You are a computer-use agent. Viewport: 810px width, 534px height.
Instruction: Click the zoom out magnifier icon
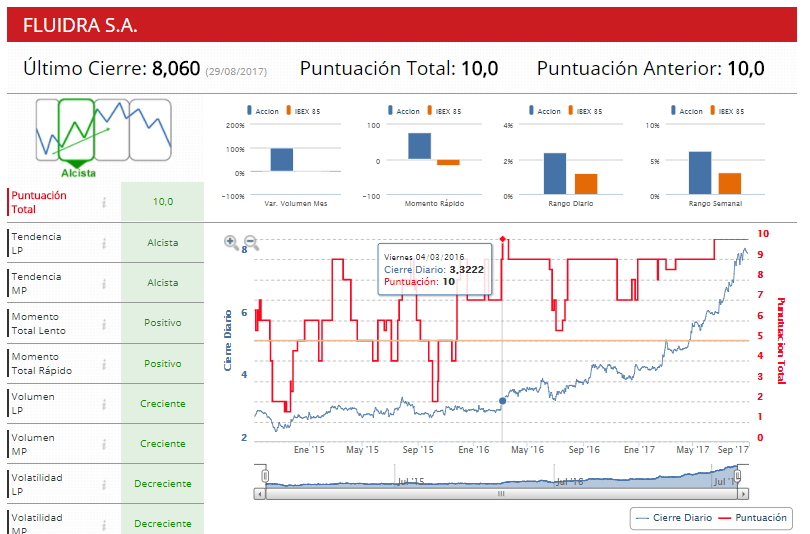click(251, 242)
